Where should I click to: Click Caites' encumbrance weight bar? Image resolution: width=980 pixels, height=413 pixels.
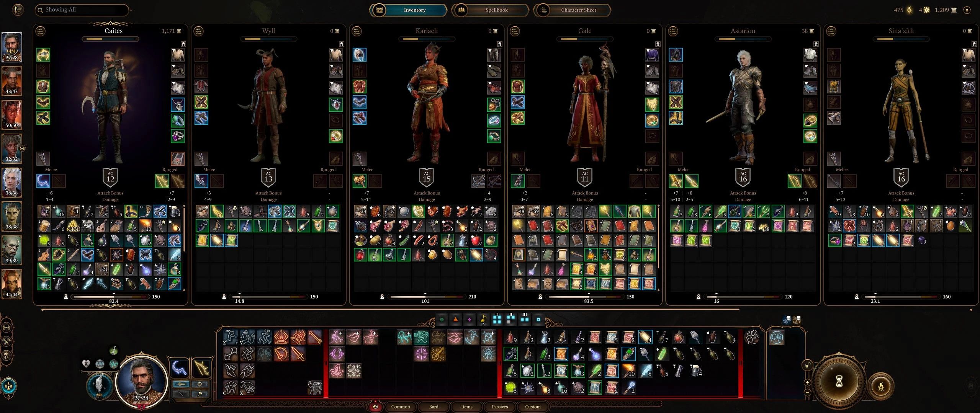click(111, 297)
